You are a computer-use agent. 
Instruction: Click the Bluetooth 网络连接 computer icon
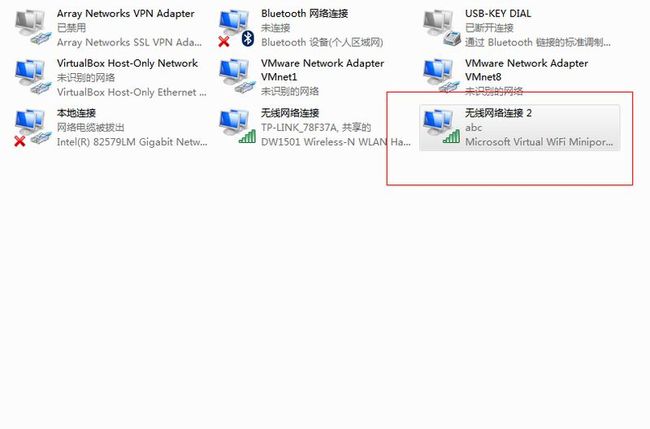pyautogui.click(x=235, y=24)
